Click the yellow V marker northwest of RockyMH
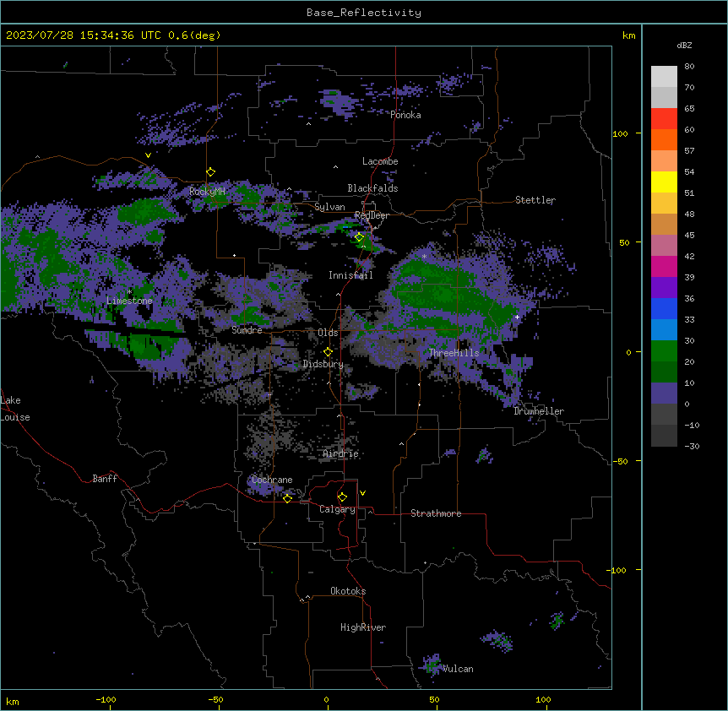This screenshot has height=711, width=728. 148,155
